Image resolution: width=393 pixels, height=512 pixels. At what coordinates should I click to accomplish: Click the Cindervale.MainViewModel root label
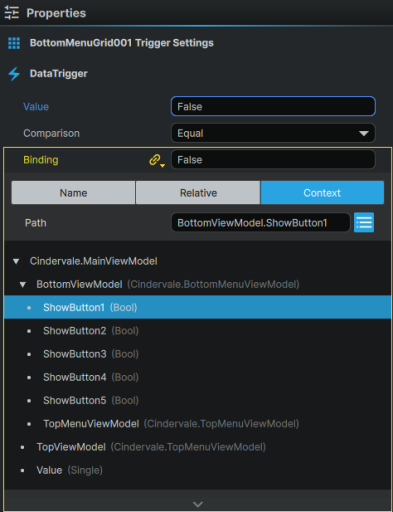tap(93, 261)
